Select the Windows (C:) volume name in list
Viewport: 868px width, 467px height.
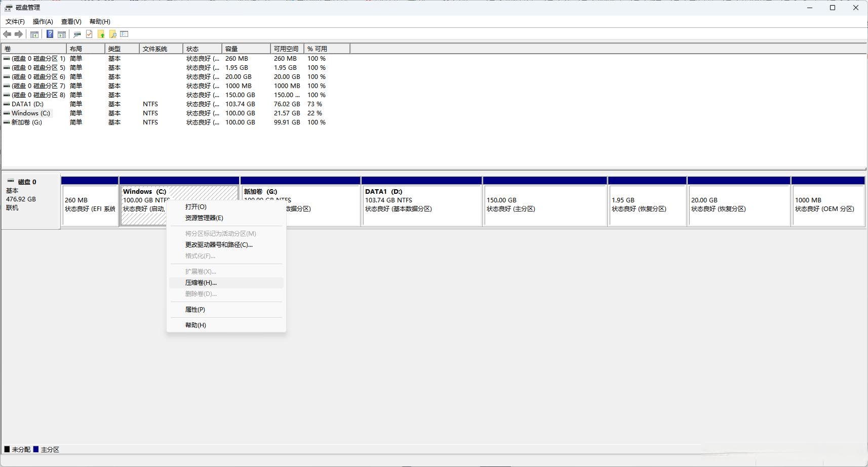click(31, 113)
